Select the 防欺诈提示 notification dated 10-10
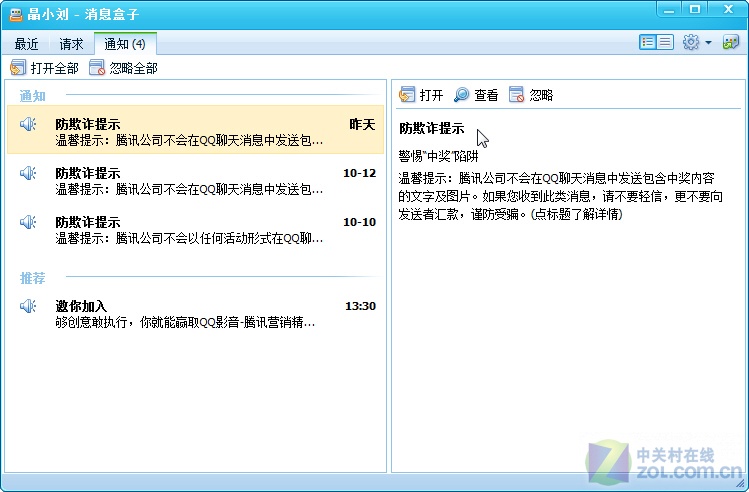 pos(195,228)
